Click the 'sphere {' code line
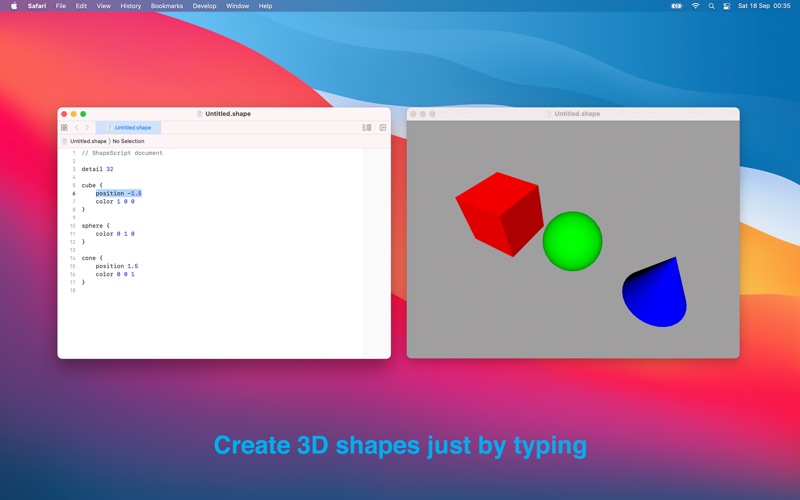Viewport: 800px width, 500px height. [95, 226]
